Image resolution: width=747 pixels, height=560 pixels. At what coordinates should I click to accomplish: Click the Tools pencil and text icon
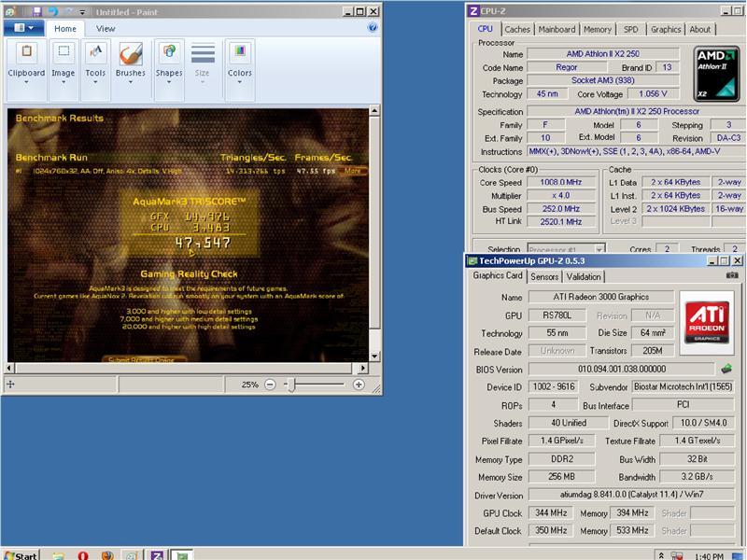96,51
